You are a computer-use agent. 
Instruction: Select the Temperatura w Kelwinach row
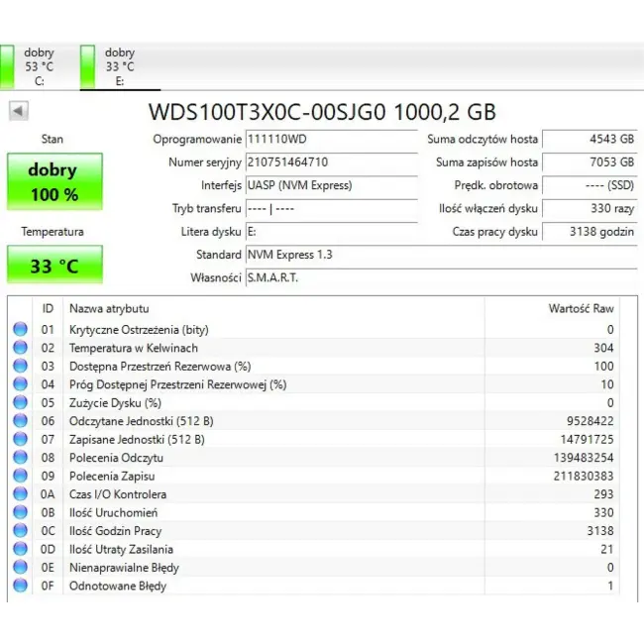tap(314, 348)
